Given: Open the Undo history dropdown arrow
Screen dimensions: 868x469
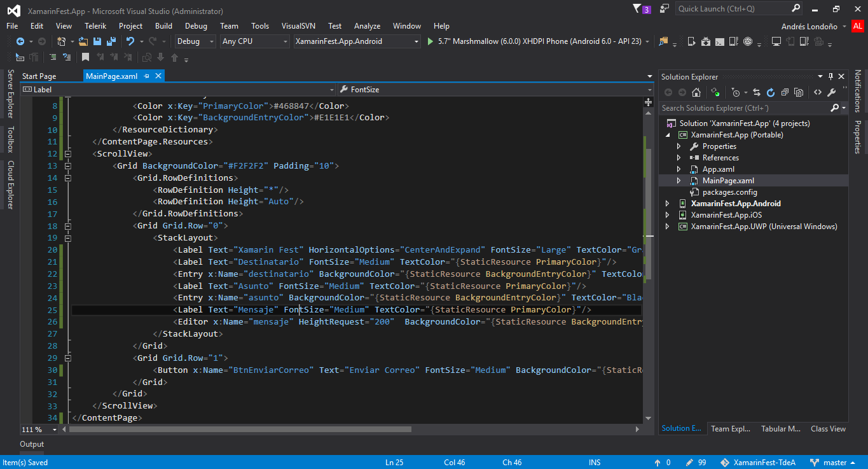Looking at the screenshot, I should click(x=141, y=41).
